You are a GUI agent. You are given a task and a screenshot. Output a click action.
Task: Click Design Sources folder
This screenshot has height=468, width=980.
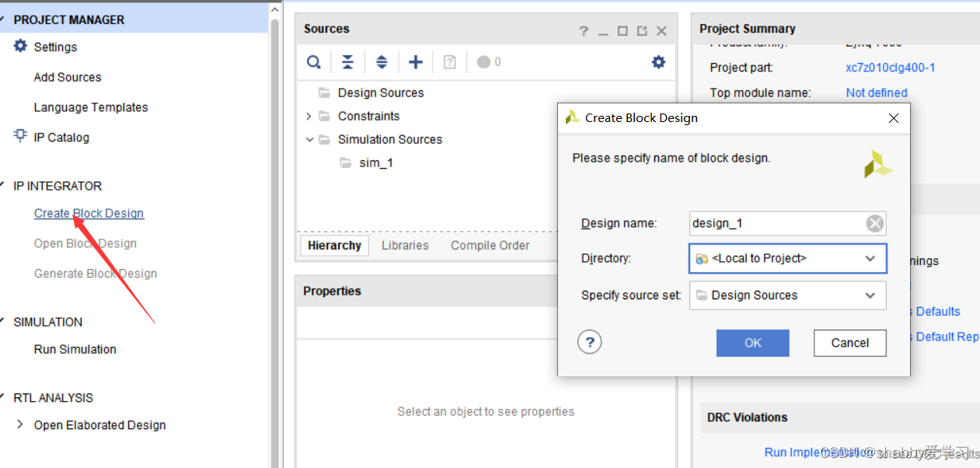pos(381,93)
